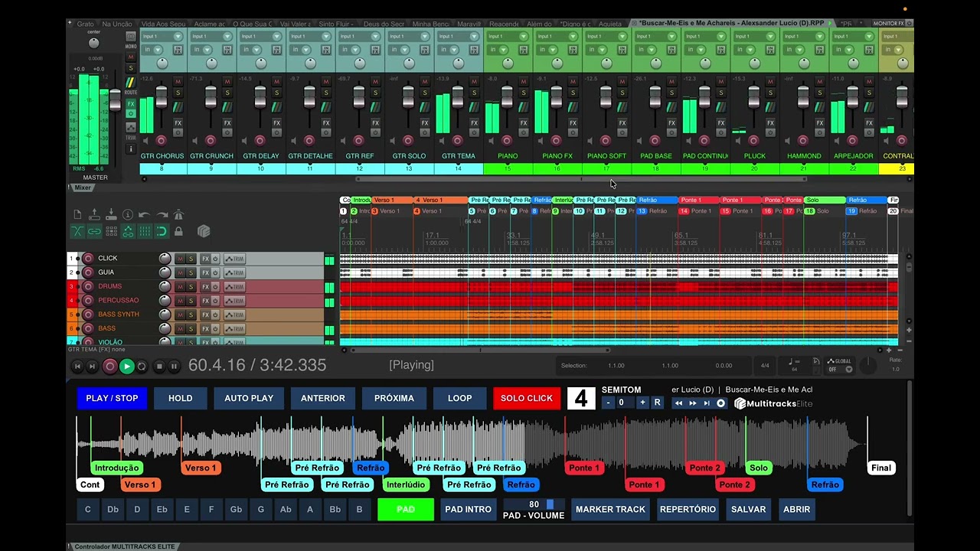
Task: Click the AUTO PLAY button
Action: [x=249, y=398]
